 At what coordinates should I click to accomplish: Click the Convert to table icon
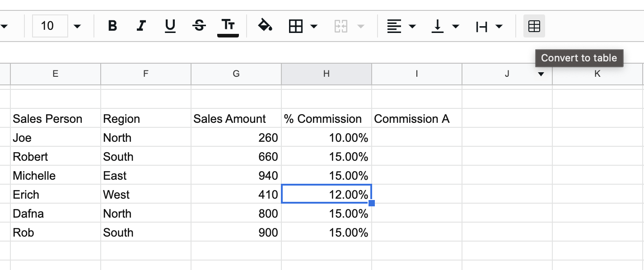click(x=534, y=27)
